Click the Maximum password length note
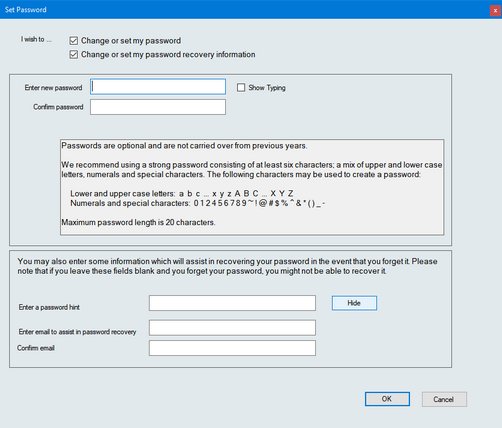This screenshot has height=428, width=502. tap(138, 222)
